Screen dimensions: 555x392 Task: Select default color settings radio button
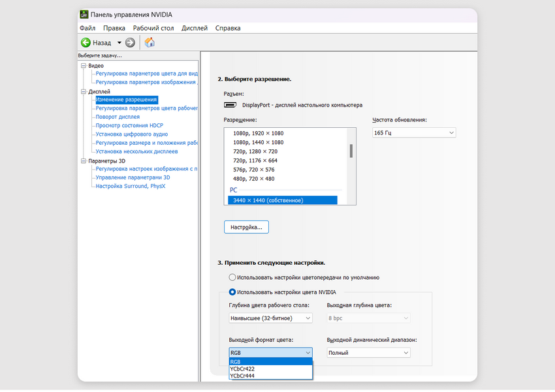[x=232, y=277]
